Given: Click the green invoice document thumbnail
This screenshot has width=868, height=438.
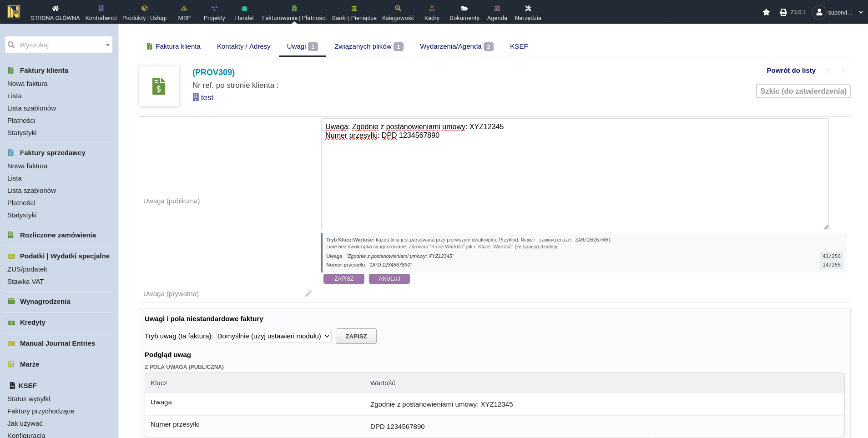Looking at the screenshot, I should pyautogui.click(x=159, y=86).
